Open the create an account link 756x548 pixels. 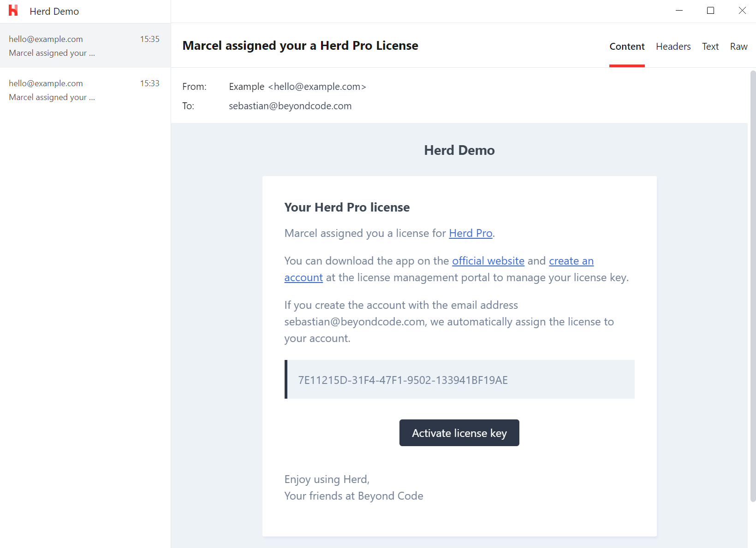(571, 261)
